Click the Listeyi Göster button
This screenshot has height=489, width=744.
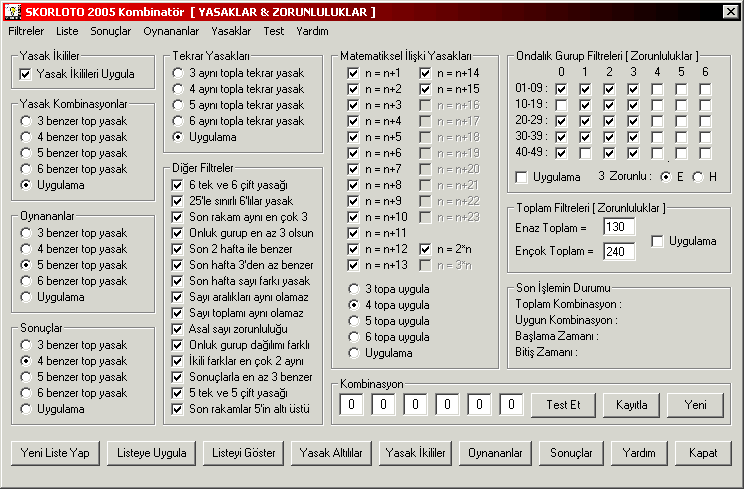tap(243, 453)
